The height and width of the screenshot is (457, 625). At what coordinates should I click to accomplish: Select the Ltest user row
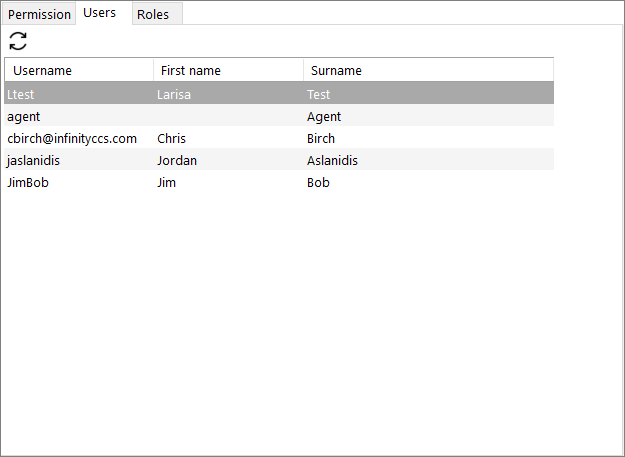pos(279,94)
